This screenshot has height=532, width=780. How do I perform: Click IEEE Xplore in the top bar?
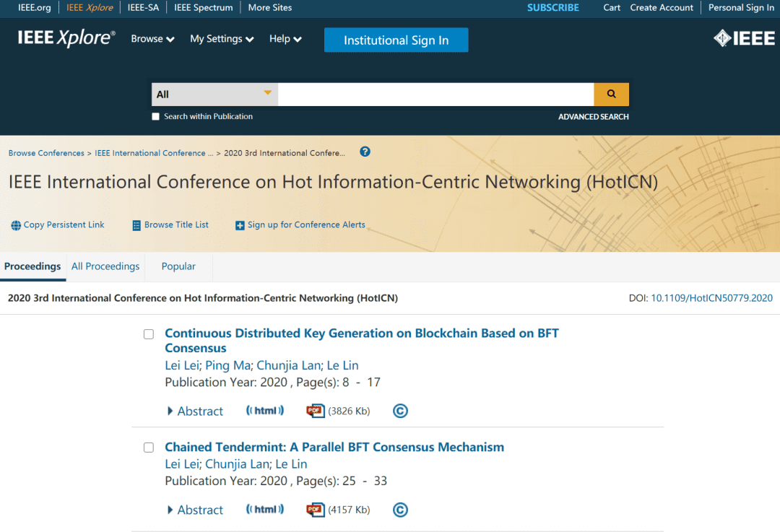tap(90, 7)
